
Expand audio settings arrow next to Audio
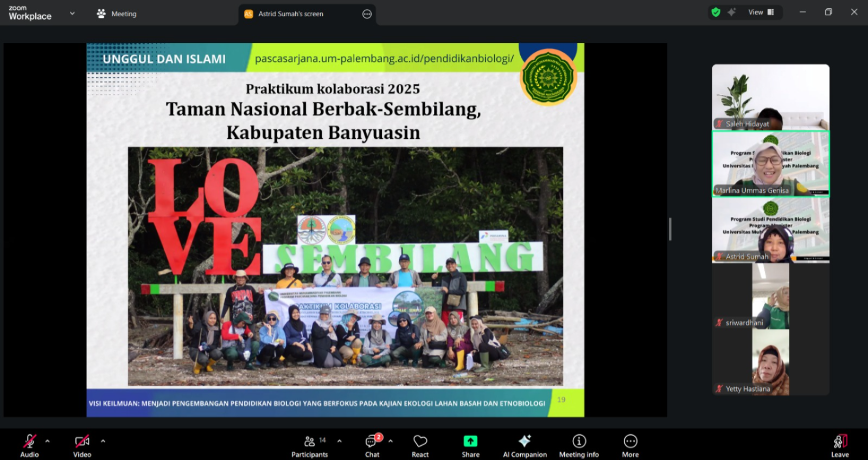[48, 441]
